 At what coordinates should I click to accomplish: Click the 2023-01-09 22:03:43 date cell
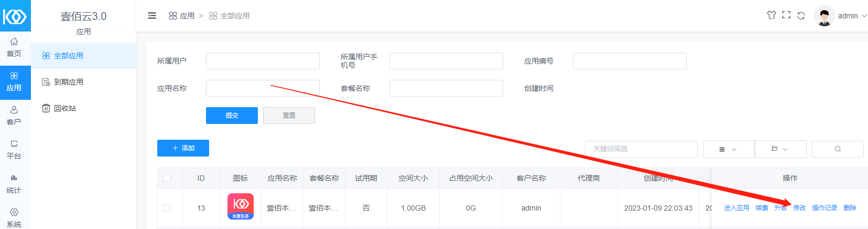click(658, 208)
